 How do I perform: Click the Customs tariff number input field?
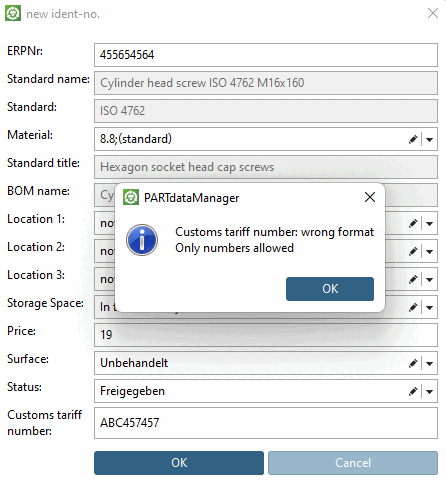point(266,423)
